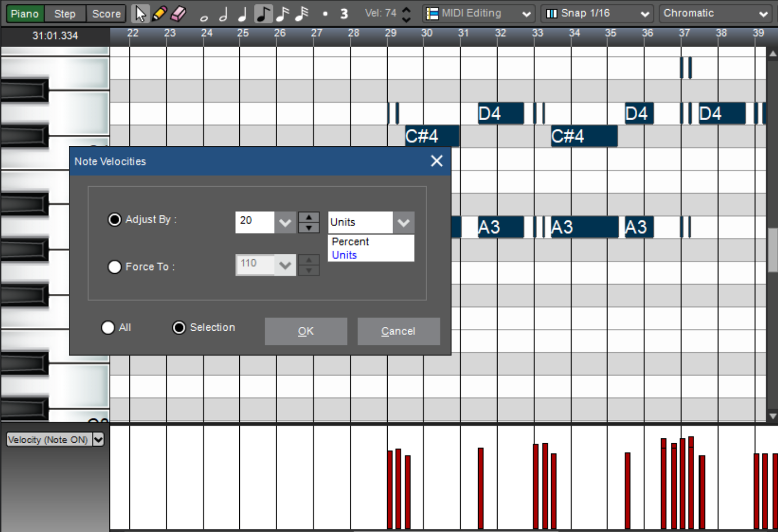This screenshot has height=532, width=778.
Task: Switch to Step view tab
Action: [x=64, y=14]
